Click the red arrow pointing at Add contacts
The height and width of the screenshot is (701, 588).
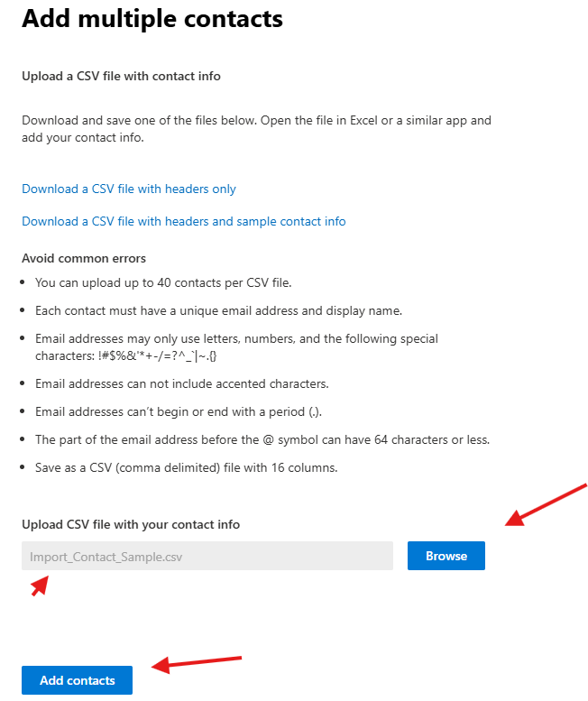point(196,663)
